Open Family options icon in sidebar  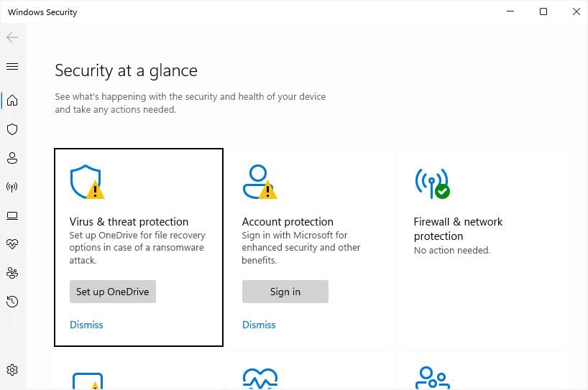12,273
